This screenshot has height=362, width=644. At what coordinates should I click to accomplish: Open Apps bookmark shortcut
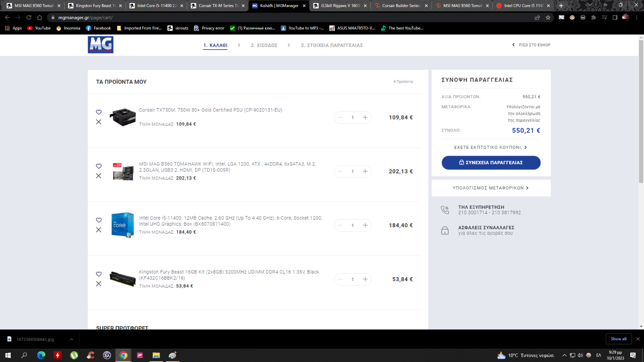(x=13, y=28)
